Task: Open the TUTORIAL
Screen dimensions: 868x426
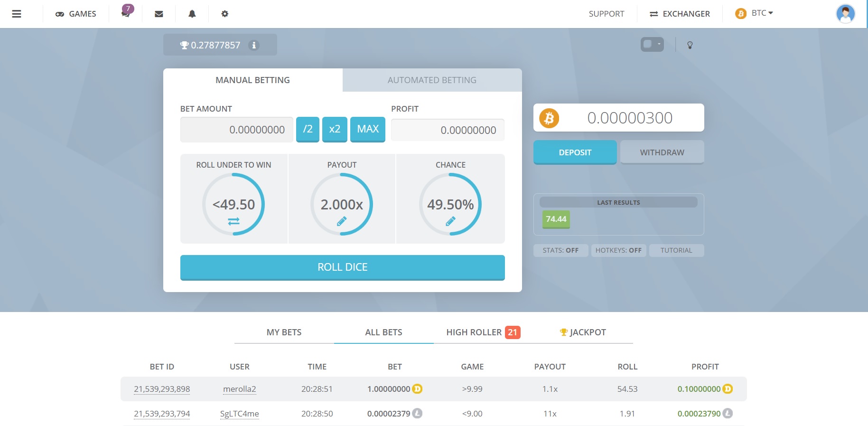Action: click(676, 250)
